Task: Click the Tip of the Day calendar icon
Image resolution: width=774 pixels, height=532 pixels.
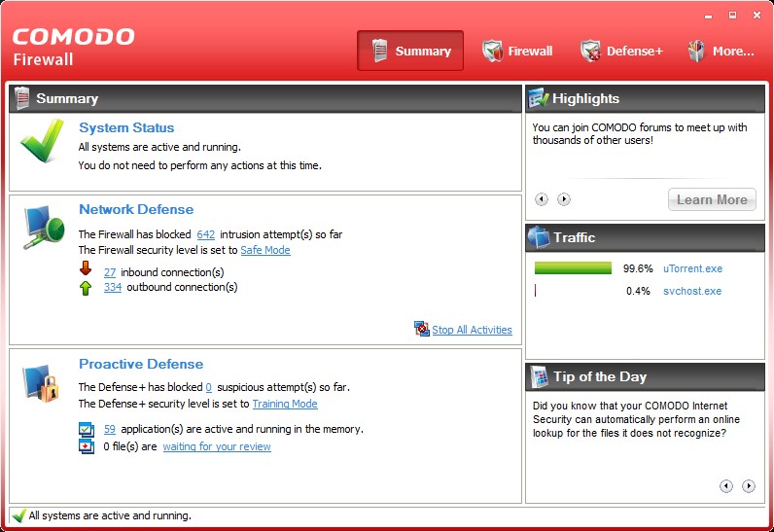Action: (x=540, y=377)
